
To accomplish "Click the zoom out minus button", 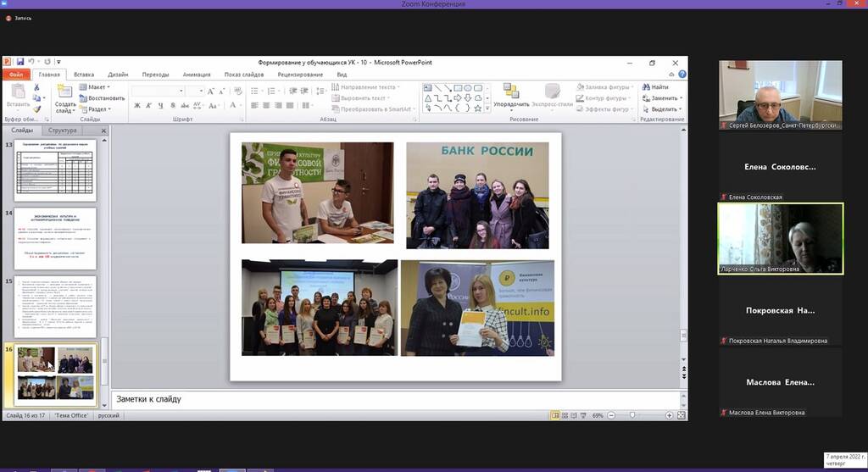I will pos(611,415).
